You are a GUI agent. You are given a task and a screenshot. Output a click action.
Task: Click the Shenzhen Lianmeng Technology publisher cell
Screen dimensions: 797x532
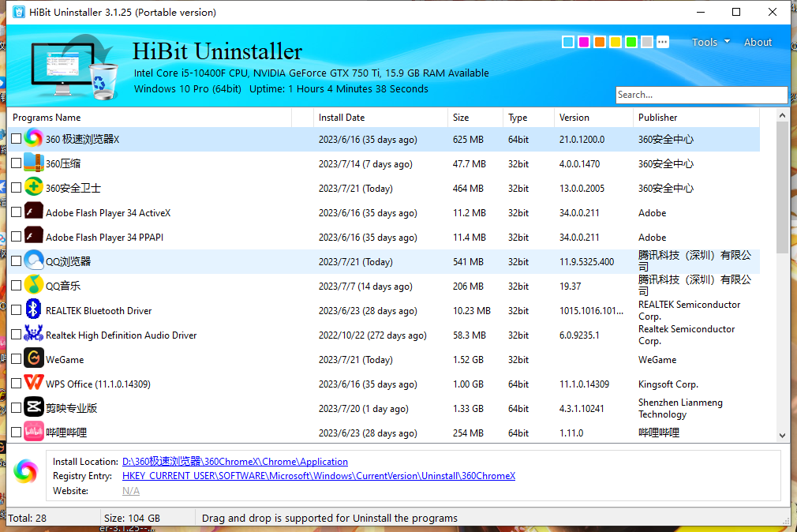(680, 408)
